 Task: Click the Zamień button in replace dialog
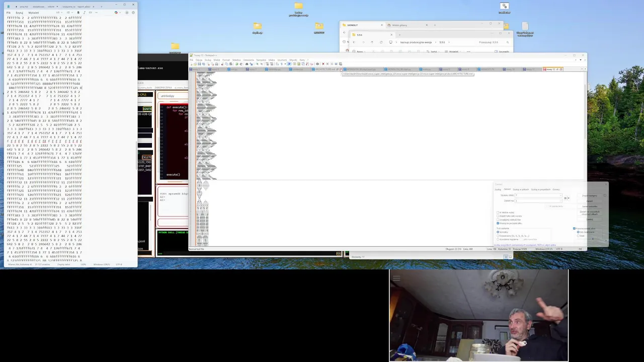coord(590,201)
